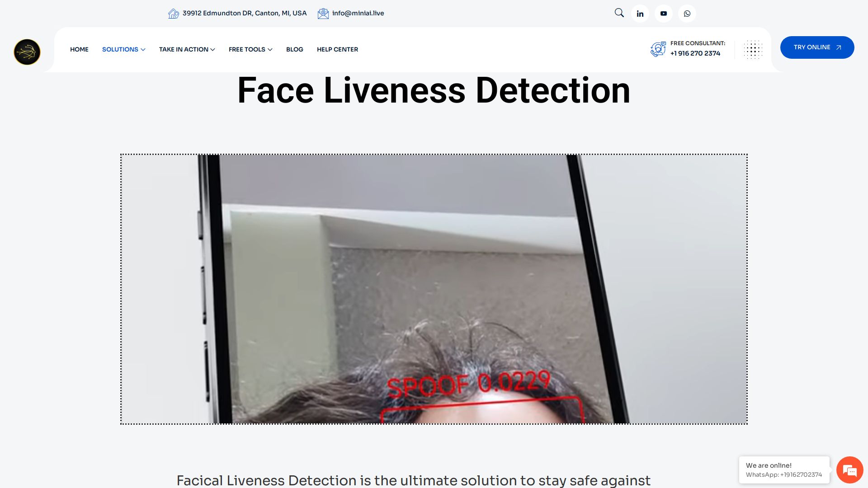The height and width of the screenshot is (488, 868).
Task: Click the envelope email icon
Action: (323, 14)
